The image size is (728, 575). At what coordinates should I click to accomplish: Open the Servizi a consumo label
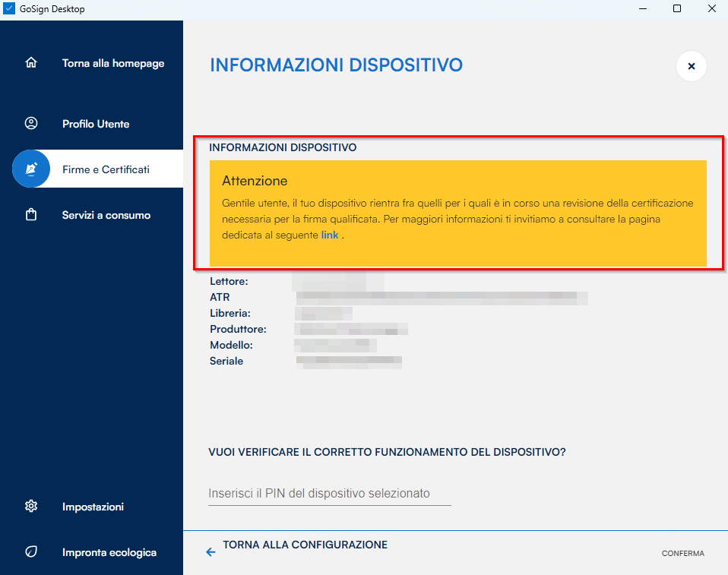point(106,215)
